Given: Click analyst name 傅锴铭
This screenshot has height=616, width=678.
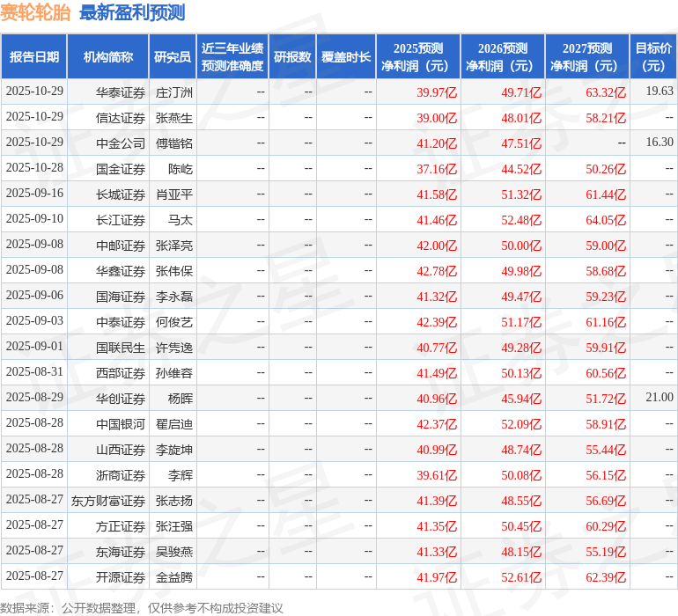Looking at the screenshot, I should (x=174, y=143).
